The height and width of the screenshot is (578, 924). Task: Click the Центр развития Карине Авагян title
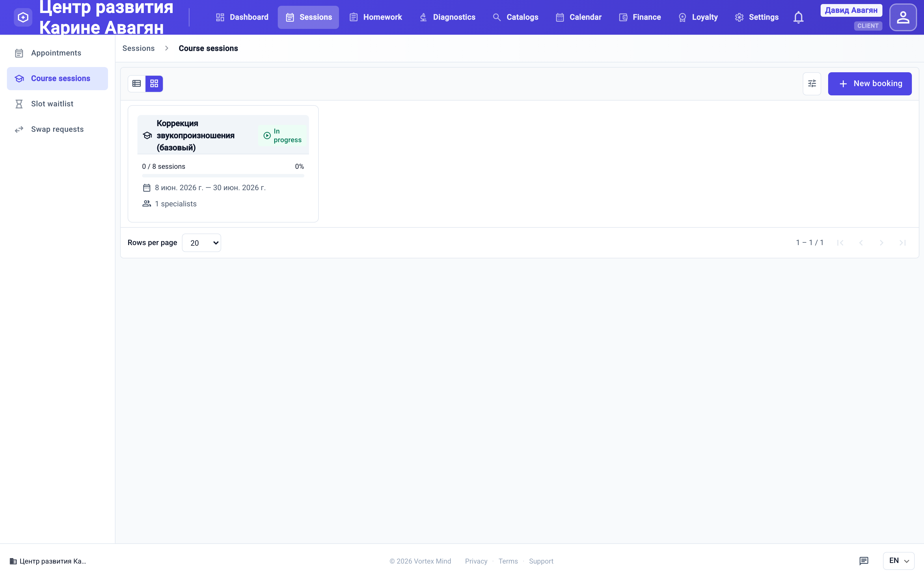pos(106,17)
